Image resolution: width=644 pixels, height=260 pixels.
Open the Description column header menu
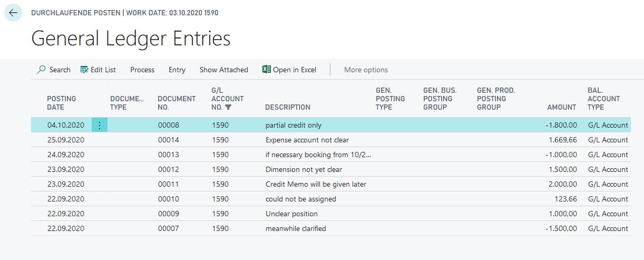tap(288, 107)
